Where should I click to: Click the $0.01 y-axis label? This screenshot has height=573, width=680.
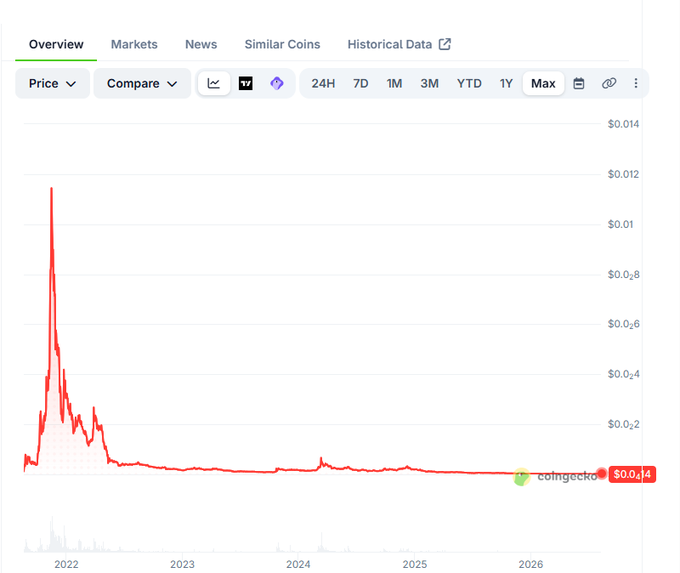[x=620, y=224]
